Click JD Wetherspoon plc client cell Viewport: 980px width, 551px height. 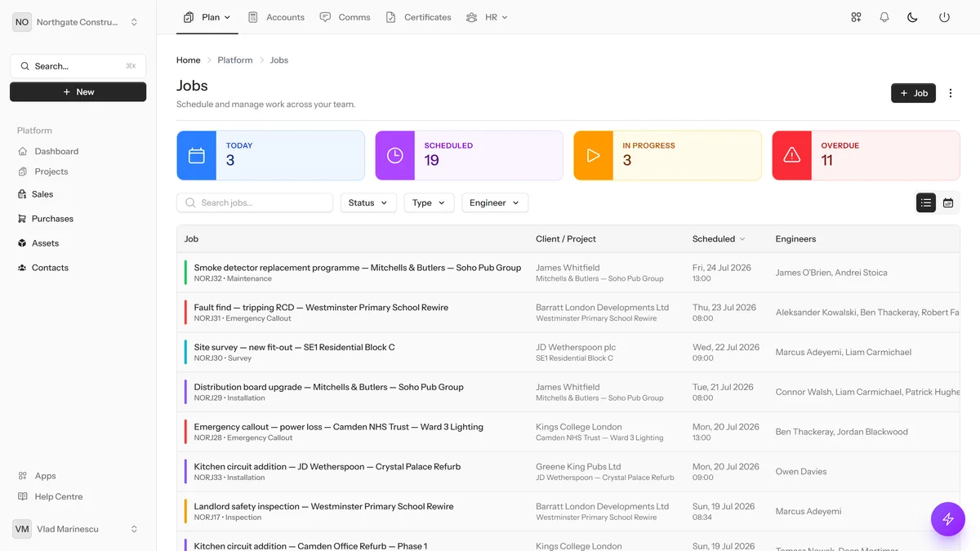(x=576, y=347)
